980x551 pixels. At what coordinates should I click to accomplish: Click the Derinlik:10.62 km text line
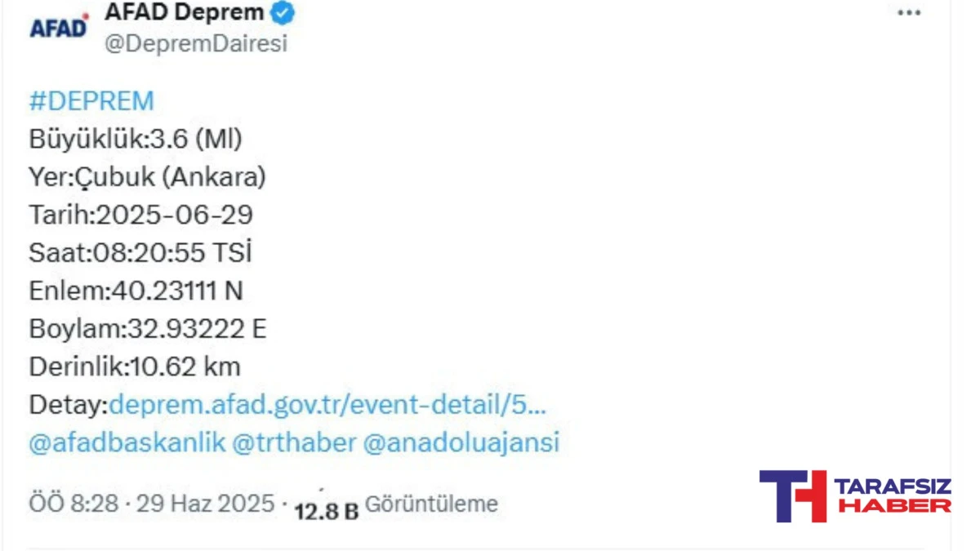(135, 367)
